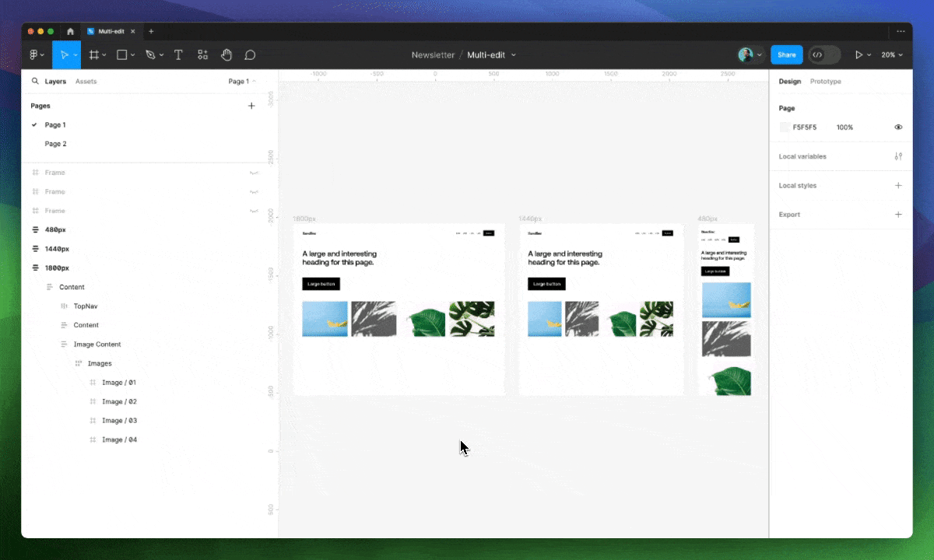Select the Pen tool
This screenshot has width=934, height=560.
150,55
